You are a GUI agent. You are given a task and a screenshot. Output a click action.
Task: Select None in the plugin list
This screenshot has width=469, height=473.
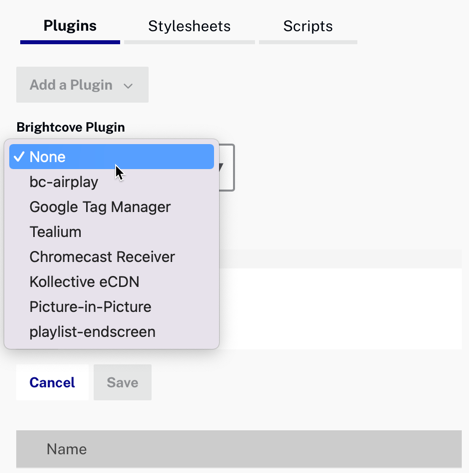(111, 157)
